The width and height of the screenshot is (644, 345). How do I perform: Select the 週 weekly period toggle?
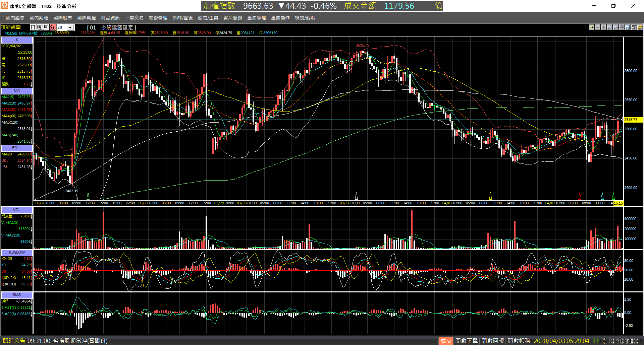(x=40, y=27)
